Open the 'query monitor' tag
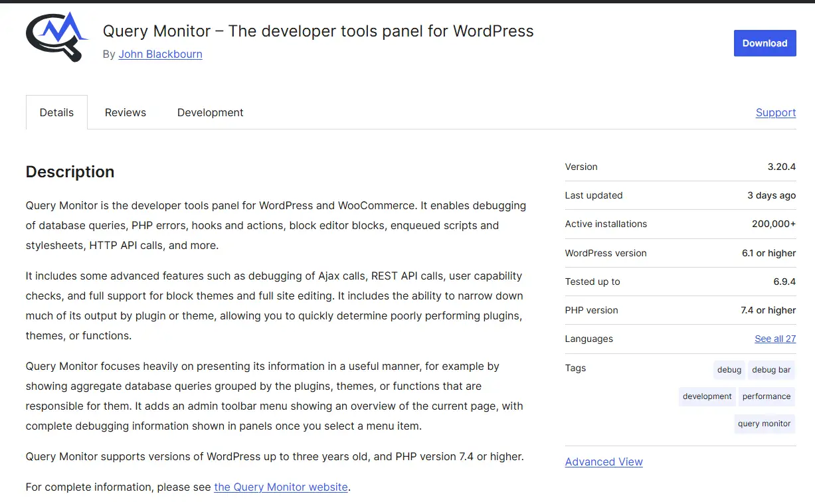 pyautogui.click(x=765, y=424)
